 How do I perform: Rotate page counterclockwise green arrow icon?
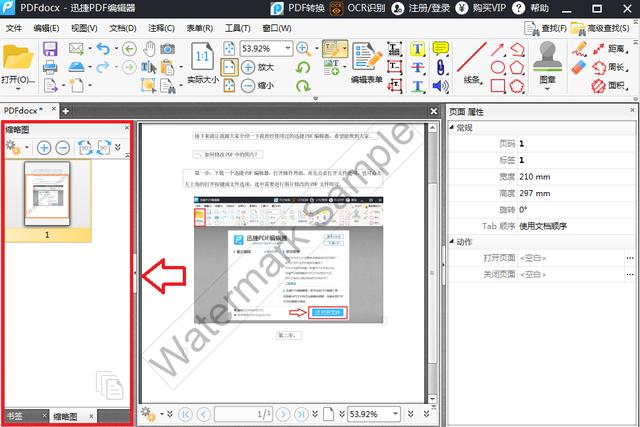303,67
